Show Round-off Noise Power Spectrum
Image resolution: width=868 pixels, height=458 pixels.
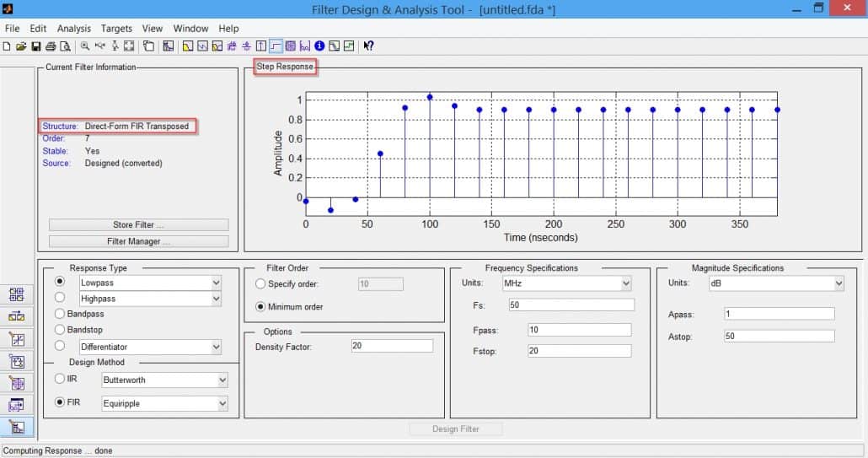pyautogui.click(x=349, y=46)
